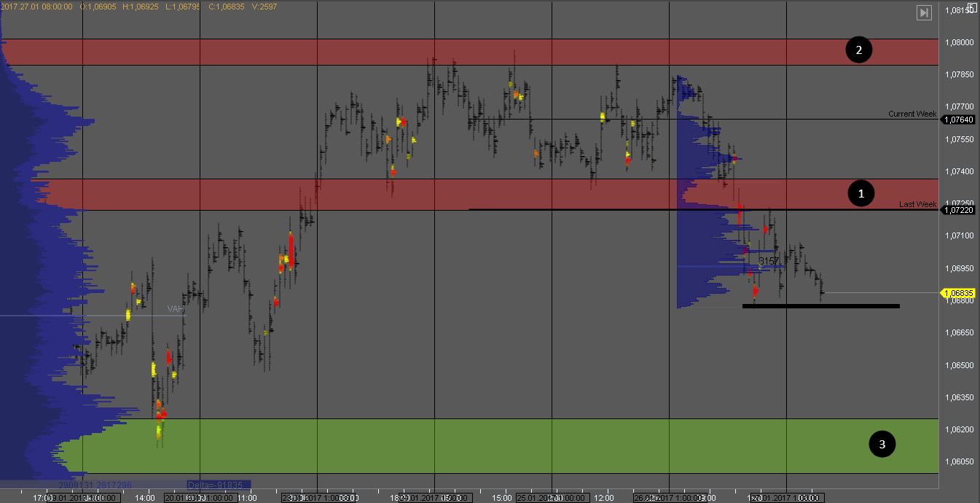Click the Current Week level label
Image resolution: width=980 pixels, height=503 pixels.
(x=912, y=114)
